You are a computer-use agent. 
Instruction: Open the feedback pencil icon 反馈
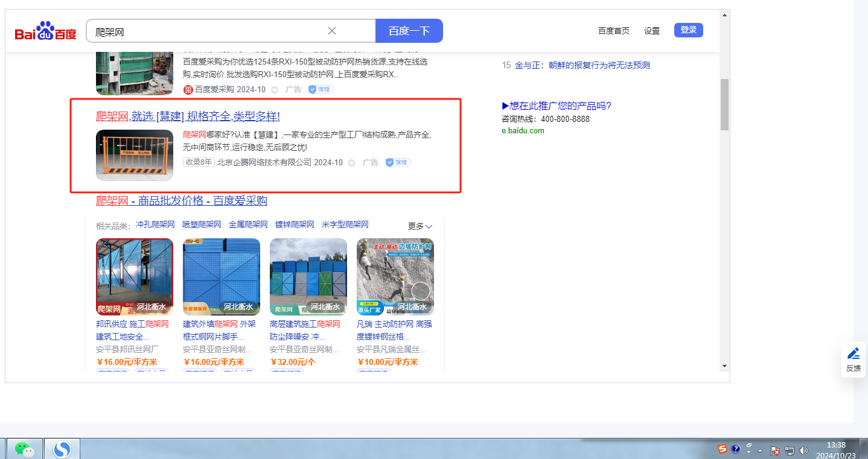[x=854, y=358]
